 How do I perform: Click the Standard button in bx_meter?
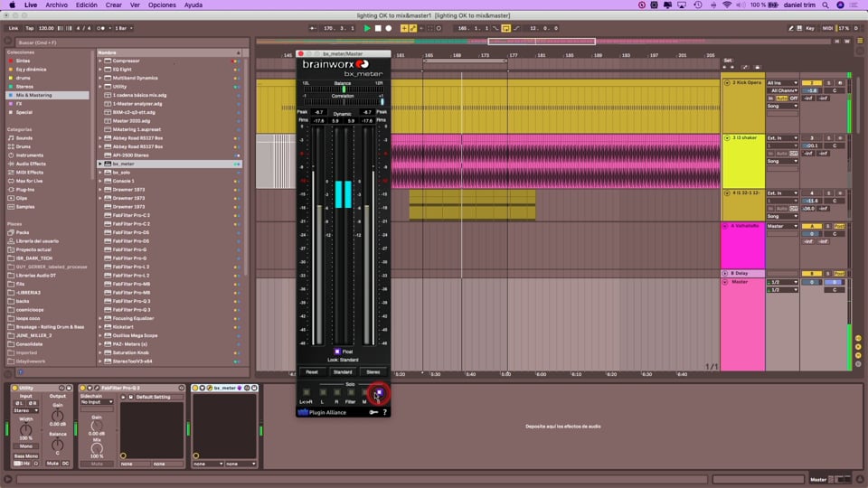[x=343, y=371]
